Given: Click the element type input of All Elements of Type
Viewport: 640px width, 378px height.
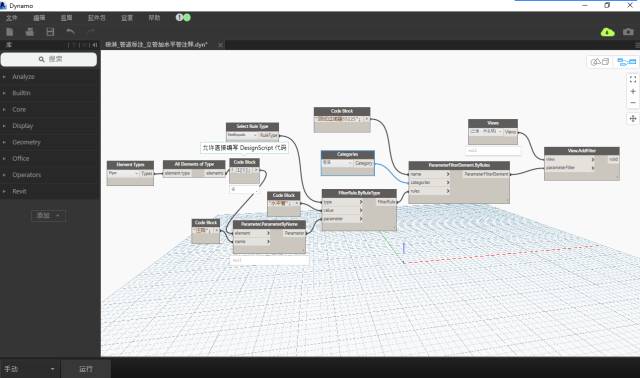Looking at the screenshot, I should (x=178, y=173).
